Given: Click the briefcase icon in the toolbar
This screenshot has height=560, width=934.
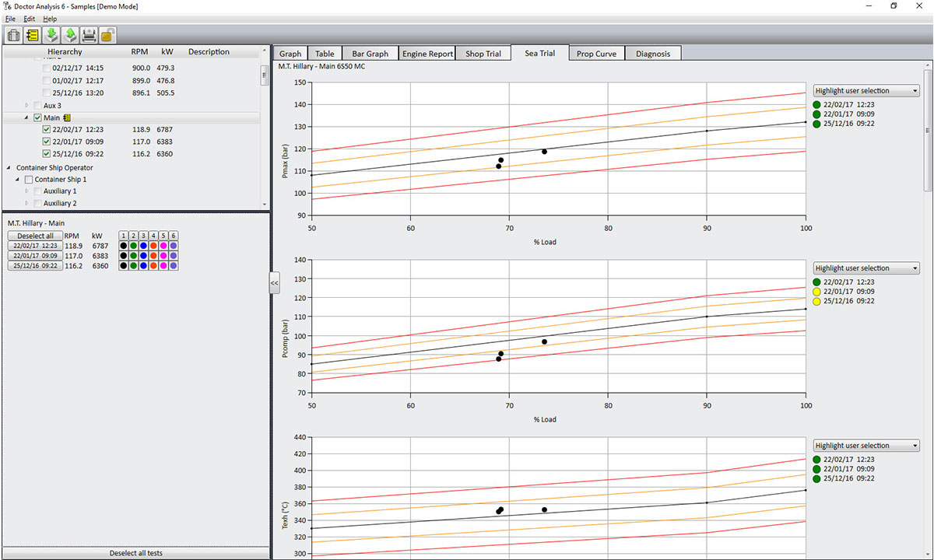Looking at the screenshot, I should tap(14, 35).
